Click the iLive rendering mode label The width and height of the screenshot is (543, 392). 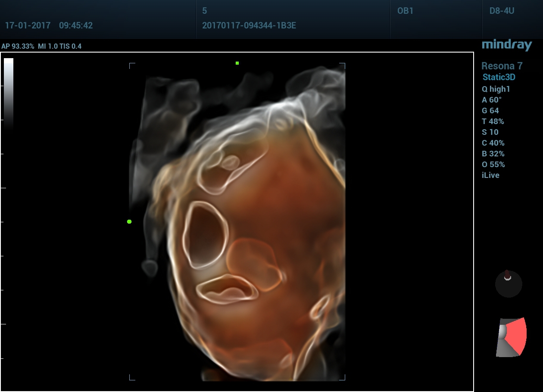490,175
